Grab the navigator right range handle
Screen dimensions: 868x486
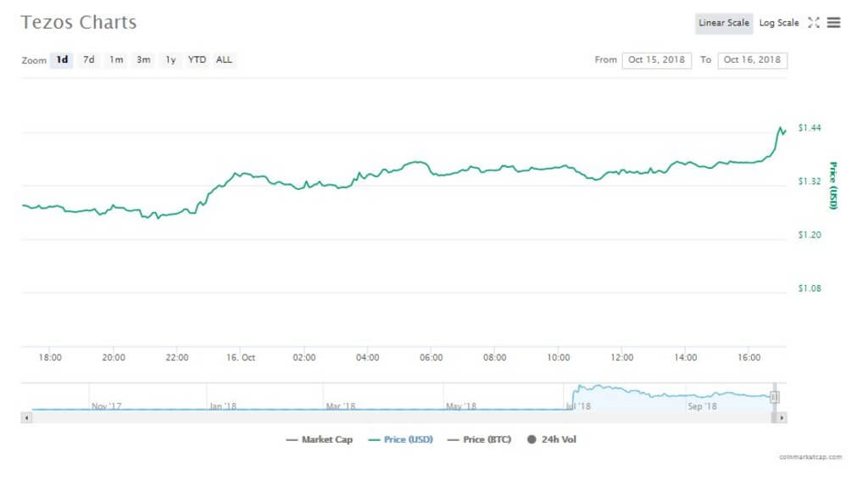click(x=774, y=397)
